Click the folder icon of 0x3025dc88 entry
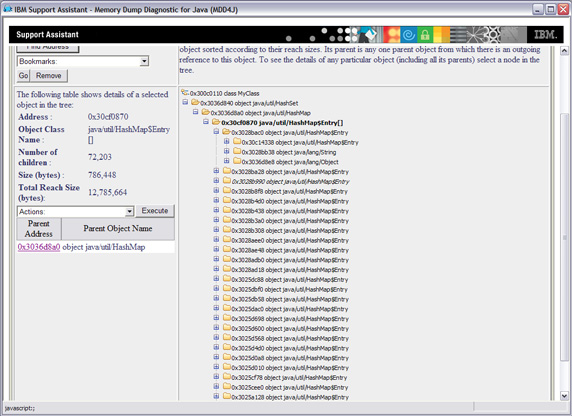Viewport: 572px width, 416px height. 227,279
